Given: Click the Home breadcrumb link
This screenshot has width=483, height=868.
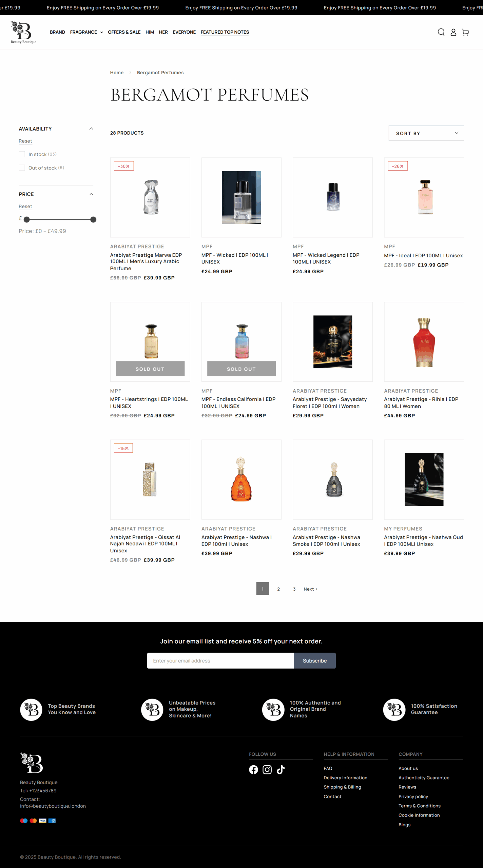Looking at the screenshot, I should (x=117, y=73).
